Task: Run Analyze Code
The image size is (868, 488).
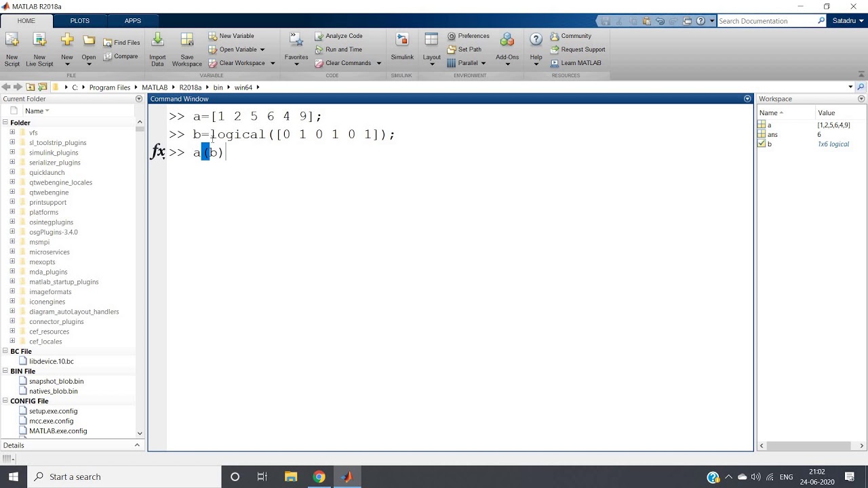Action: 338,36
